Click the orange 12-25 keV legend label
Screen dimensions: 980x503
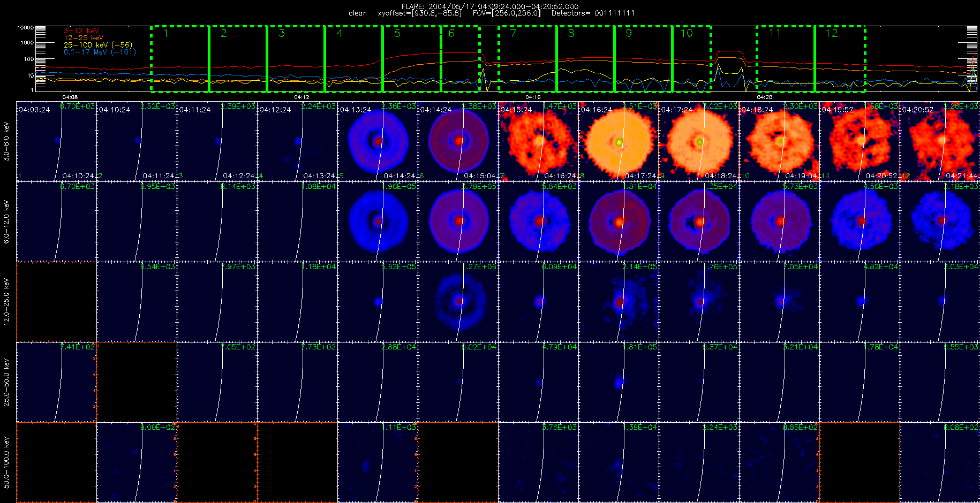83,38
